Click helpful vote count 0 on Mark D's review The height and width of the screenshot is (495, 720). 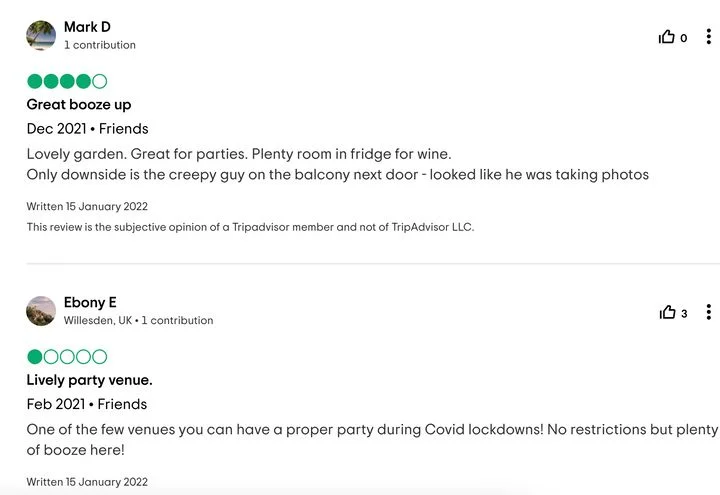pyautogui.click(x=683, y=38)
